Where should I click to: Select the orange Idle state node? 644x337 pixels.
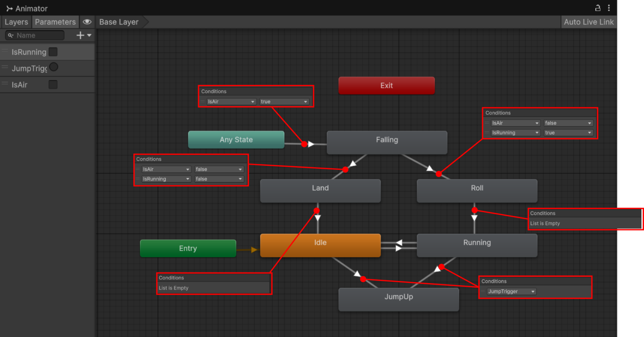point(320,245)
